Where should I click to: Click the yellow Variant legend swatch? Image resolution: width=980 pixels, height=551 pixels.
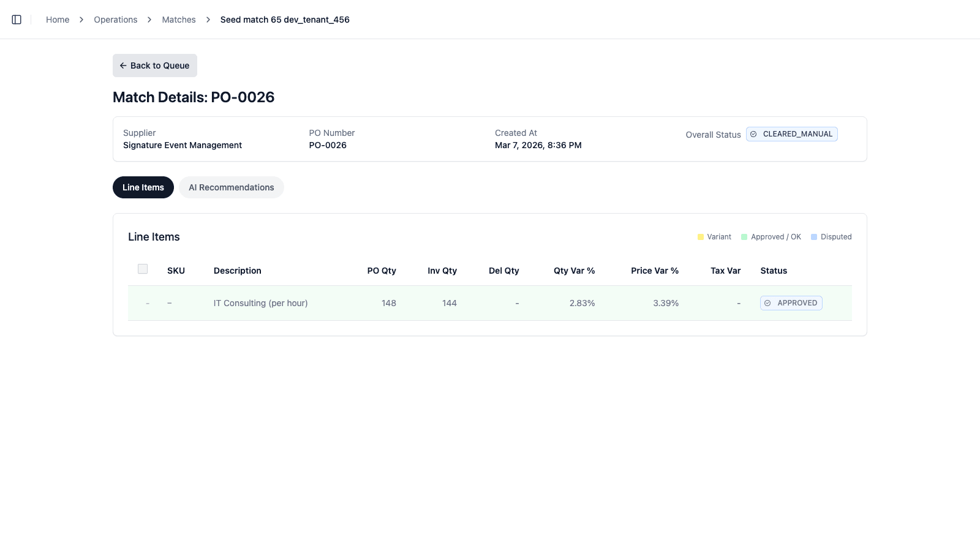point(700,236)
